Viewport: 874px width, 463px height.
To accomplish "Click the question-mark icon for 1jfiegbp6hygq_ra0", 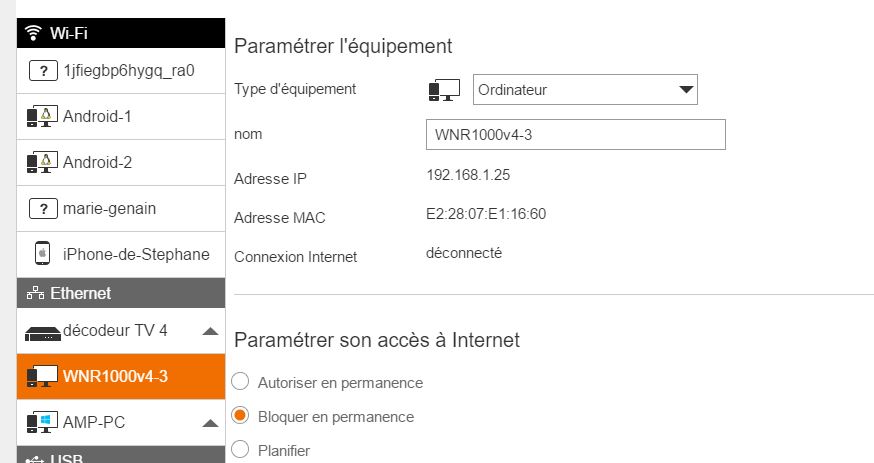I will click(x=42, y=71).
